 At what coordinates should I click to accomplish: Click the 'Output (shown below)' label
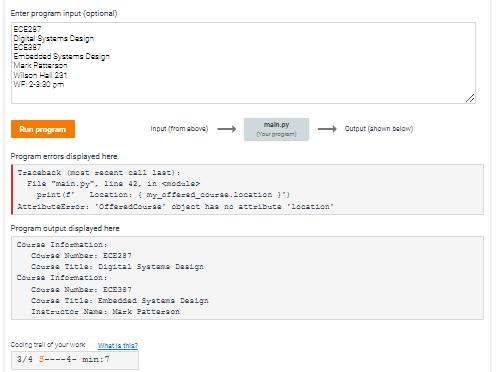click(379, 129)
